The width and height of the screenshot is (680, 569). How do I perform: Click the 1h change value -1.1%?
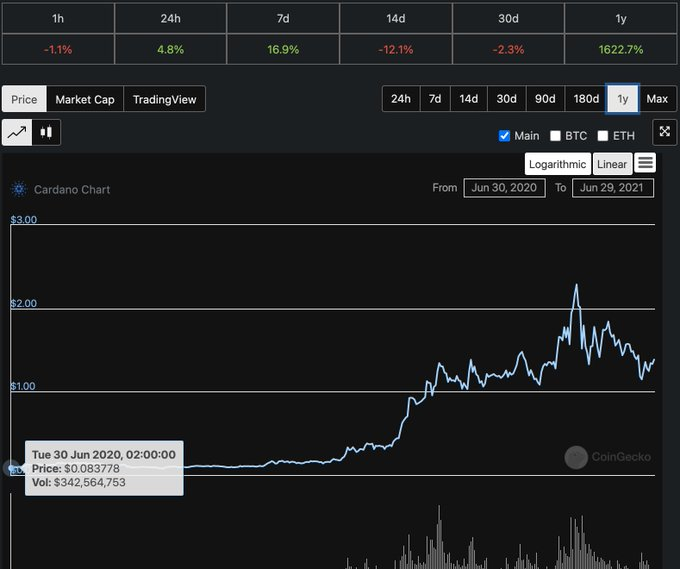pos(58,49)
